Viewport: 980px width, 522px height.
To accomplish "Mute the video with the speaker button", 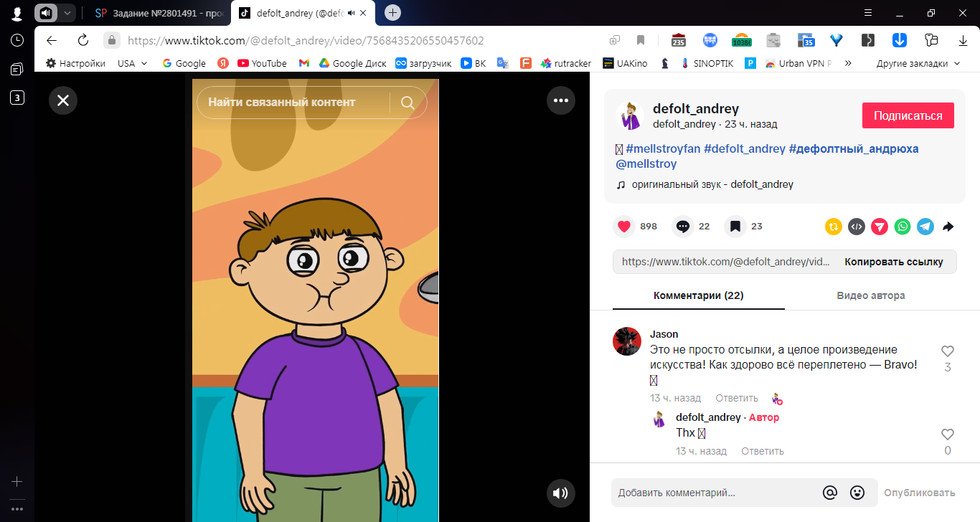I will [561, 493].
